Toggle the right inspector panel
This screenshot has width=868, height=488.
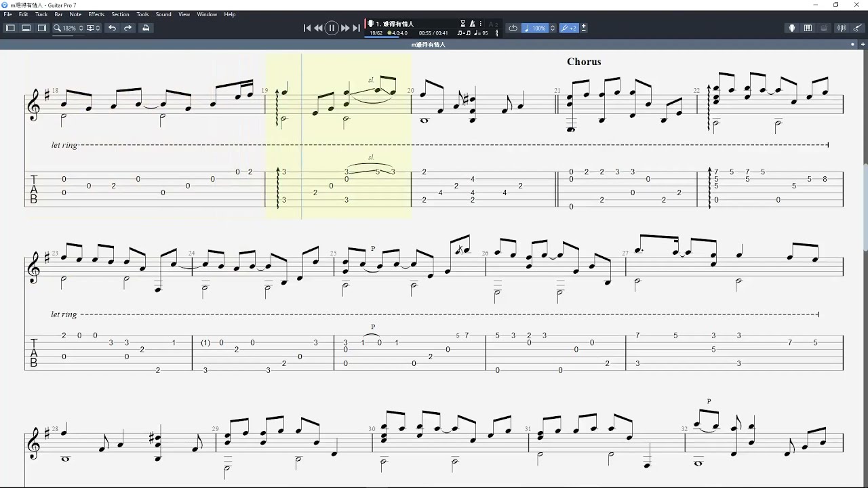41,28
